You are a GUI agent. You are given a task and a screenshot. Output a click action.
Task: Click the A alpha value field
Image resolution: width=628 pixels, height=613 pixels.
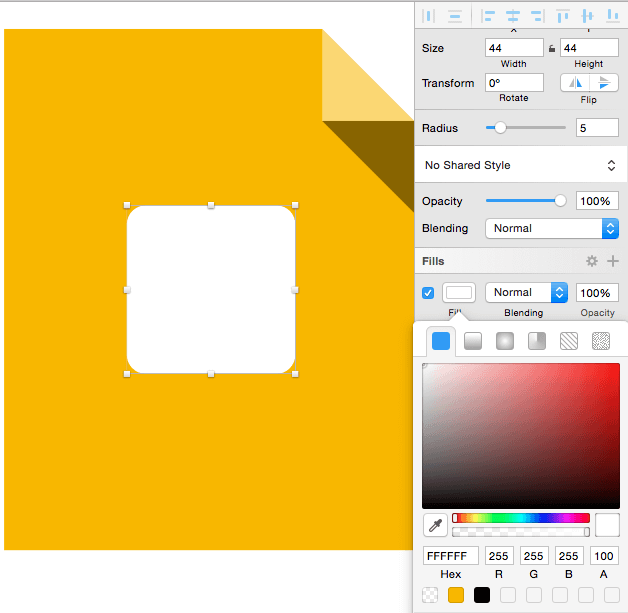(x=604, y=556)
